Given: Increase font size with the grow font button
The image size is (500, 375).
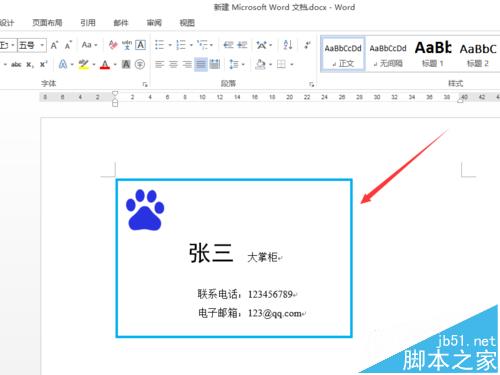Looking at the screenshot, I should pyautogui.click(x=54, y=45).
